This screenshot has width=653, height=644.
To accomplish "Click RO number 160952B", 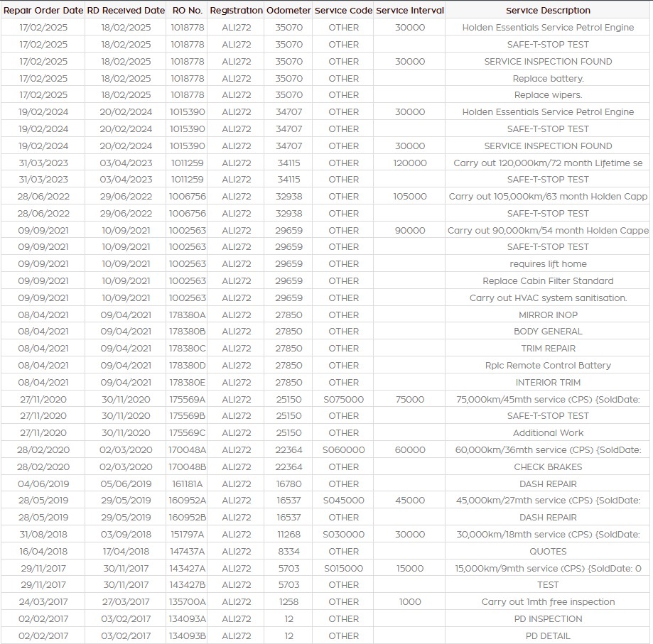I will [x=188, y=517].
